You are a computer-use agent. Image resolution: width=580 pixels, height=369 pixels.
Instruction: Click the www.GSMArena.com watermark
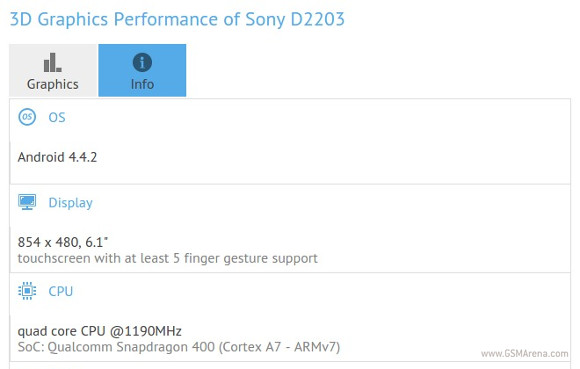525,353
